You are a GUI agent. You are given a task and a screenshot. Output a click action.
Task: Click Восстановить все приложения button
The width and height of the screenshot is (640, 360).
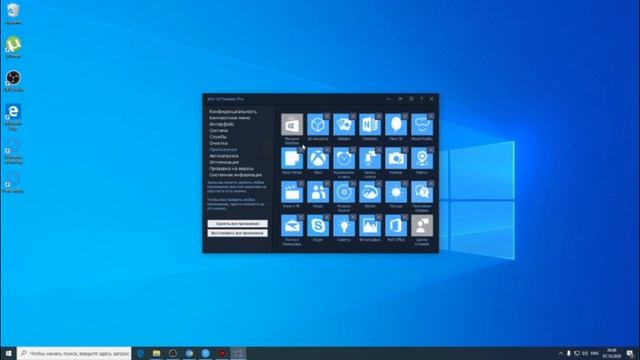pyautogui.click(x=238, y=233)
